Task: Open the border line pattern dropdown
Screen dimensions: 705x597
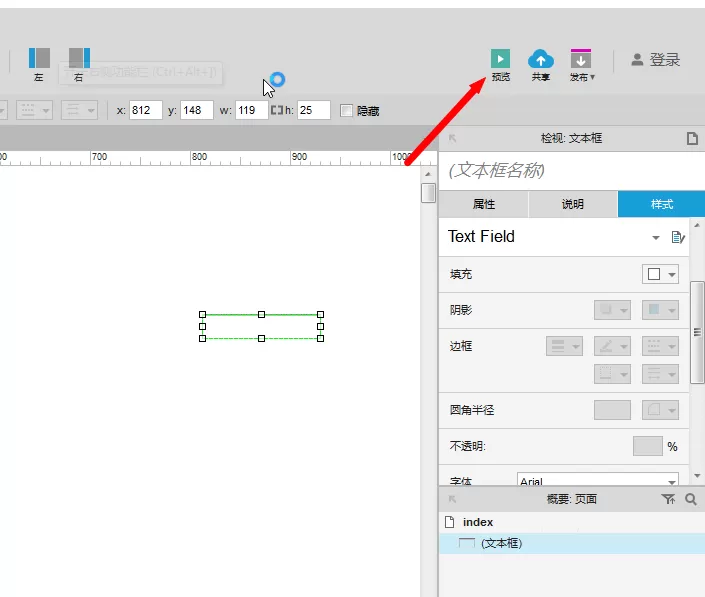Action: [660, 346]
